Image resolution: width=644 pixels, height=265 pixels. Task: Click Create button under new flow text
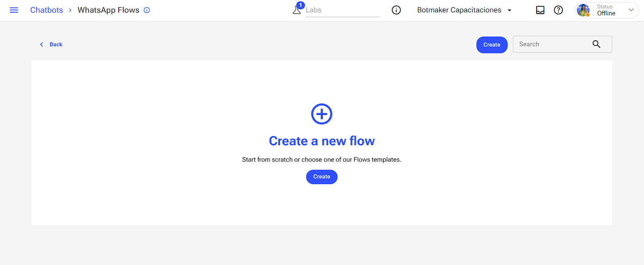[322, 177]
